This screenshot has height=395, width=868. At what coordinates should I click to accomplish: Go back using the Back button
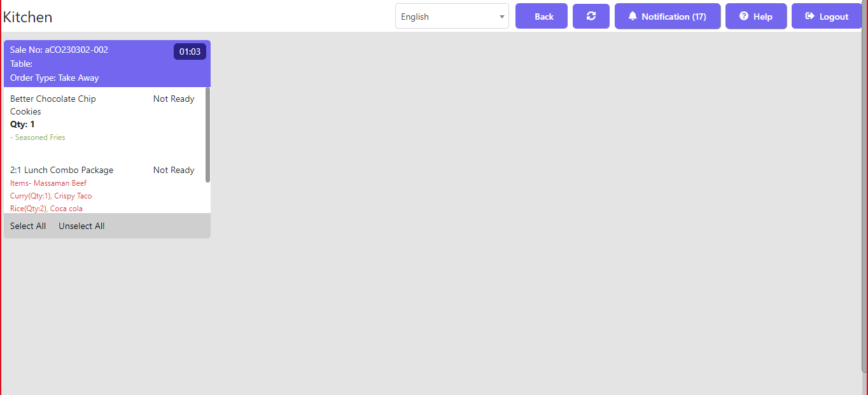tap(541, 17)
